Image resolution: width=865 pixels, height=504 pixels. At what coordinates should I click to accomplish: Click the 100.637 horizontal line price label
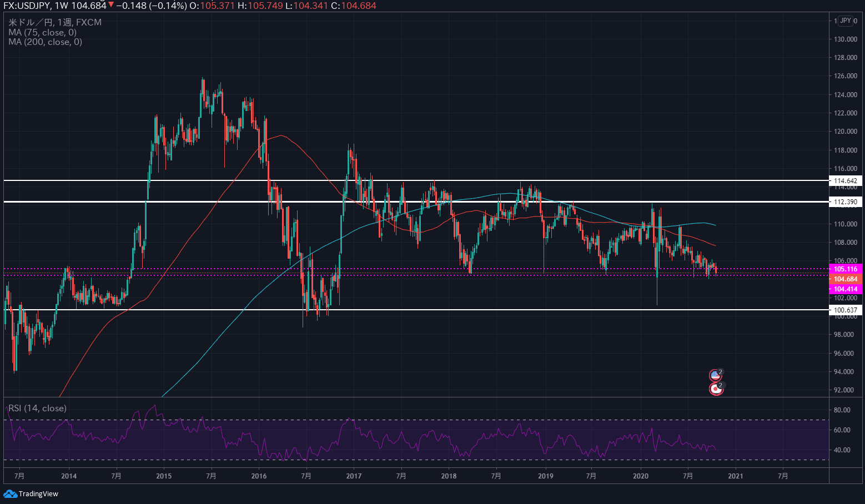845,310
